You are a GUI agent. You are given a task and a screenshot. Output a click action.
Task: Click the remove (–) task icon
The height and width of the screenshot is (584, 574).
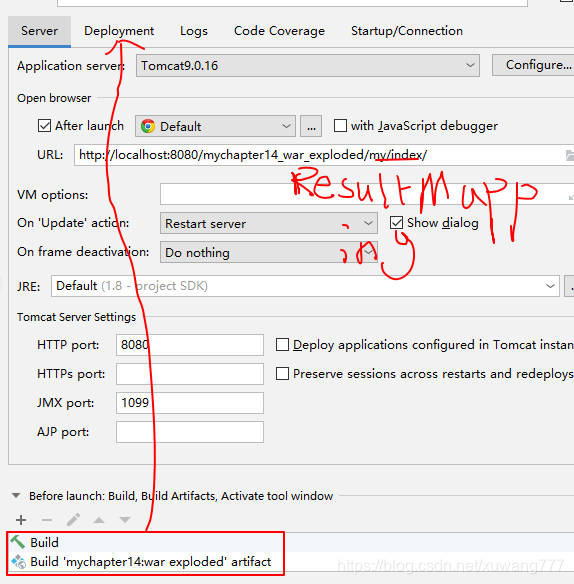47,520
